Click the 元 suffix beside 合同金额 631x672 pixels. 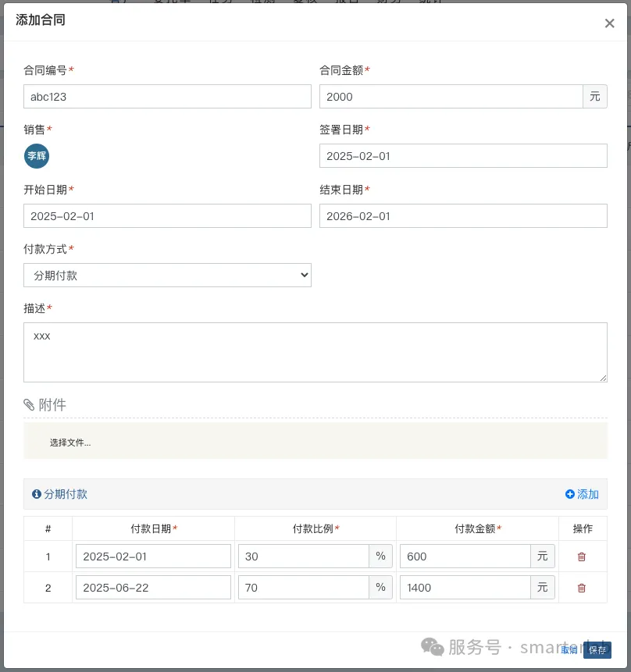pyautogui.click(x=595, y=97)
